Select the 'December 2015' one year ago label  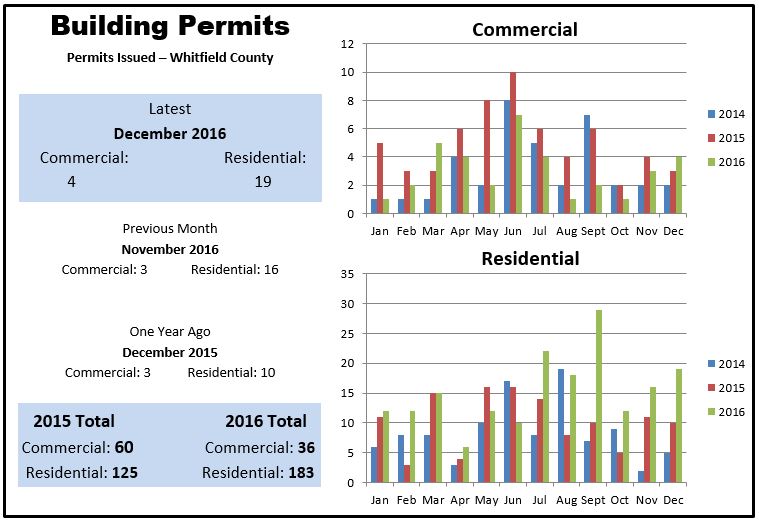coord(170,353)
